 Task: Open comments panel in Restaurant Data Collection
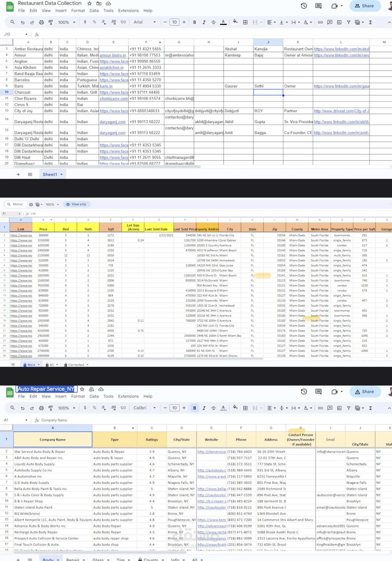click(x=318, y=6)
